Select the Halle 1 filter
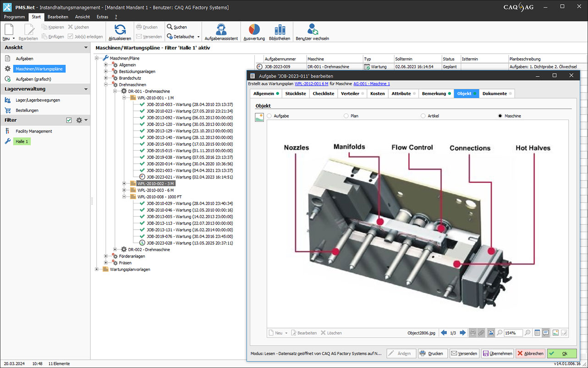 tap(22, 142)
